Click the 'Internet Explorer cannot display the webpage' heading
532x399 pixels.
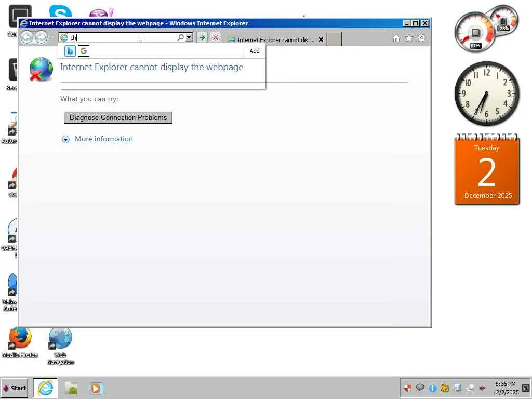(152, 67)
